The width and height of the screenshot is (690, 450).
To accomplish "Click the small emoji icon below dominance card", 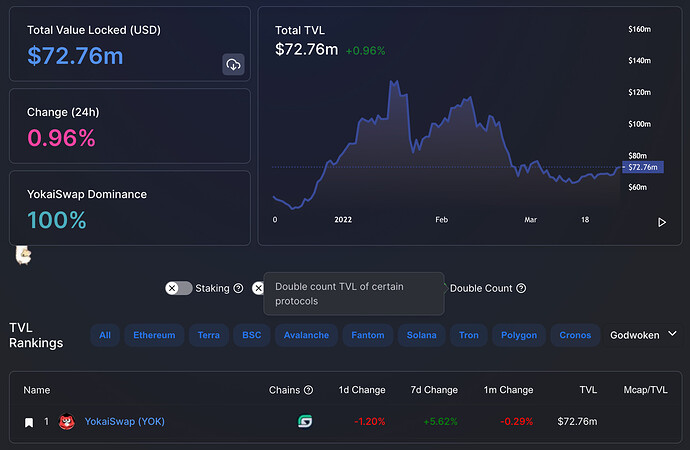I will (24, 256).
